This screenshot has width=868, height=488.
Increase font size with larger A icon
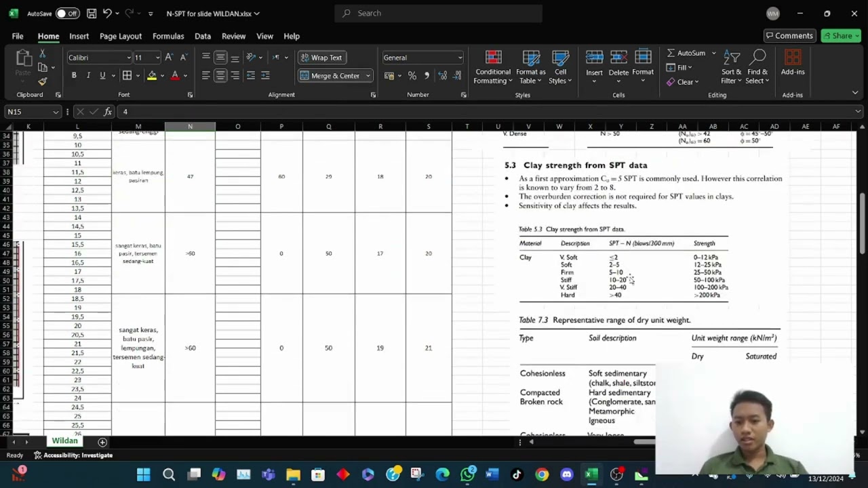point(169,58)
